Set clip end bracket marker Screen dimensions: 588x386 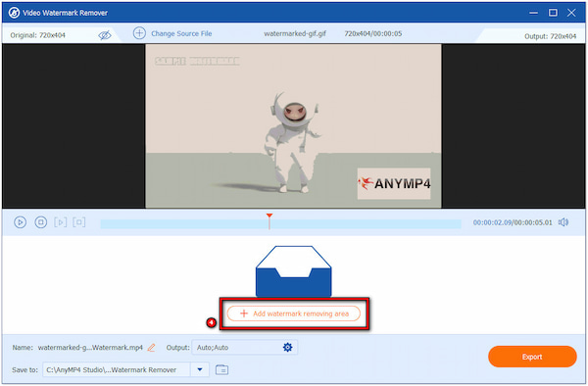79,222
